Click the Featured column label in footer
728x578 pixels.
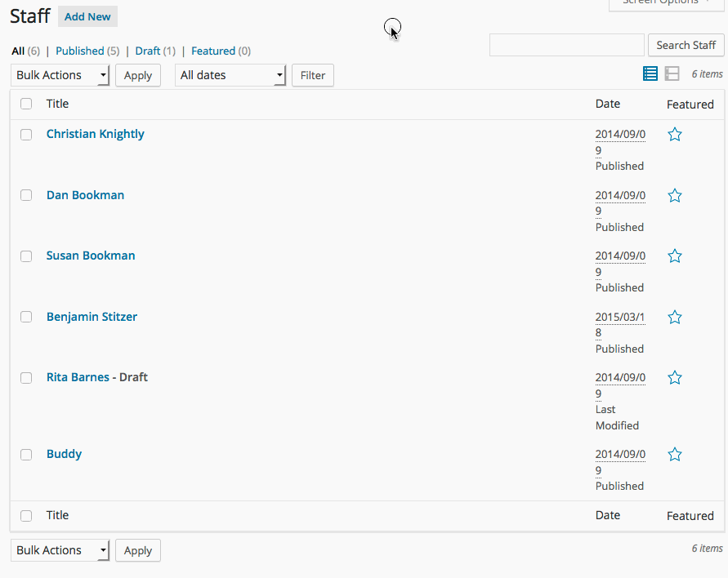[690, 516]
